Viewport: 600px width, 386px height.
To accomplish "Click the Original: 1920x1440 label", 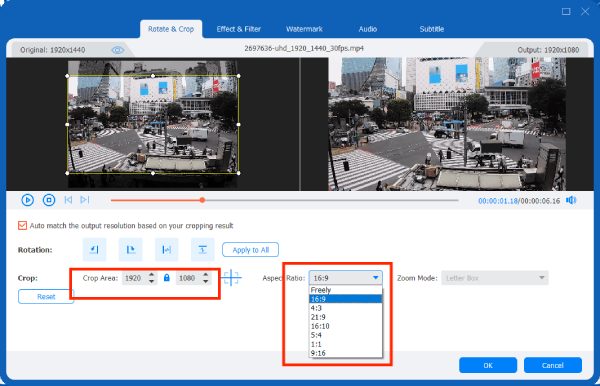I will (52, 50).
